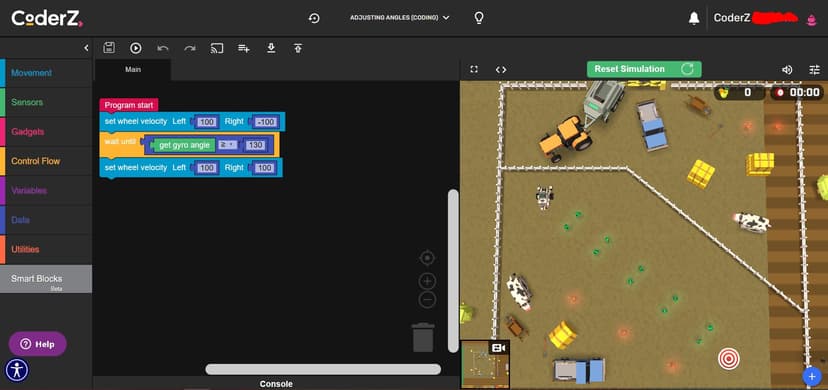Collapse the block category sidebar

(86, 48)
